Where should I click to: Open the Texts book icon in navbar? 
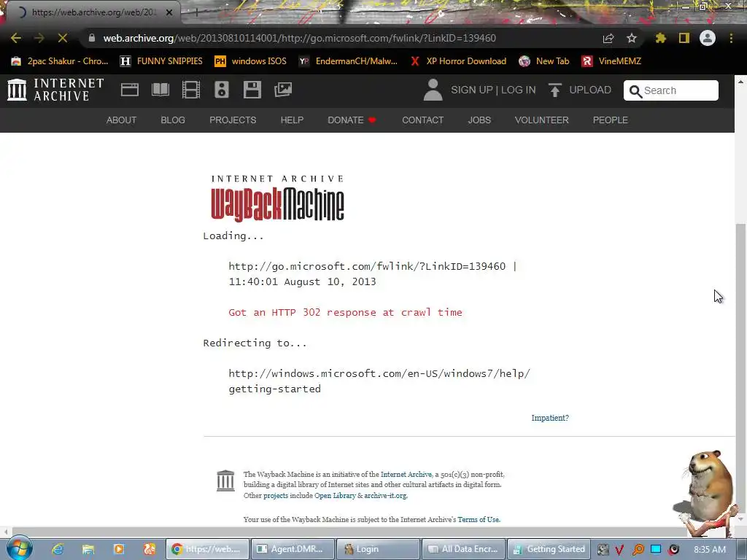(160, 90)
